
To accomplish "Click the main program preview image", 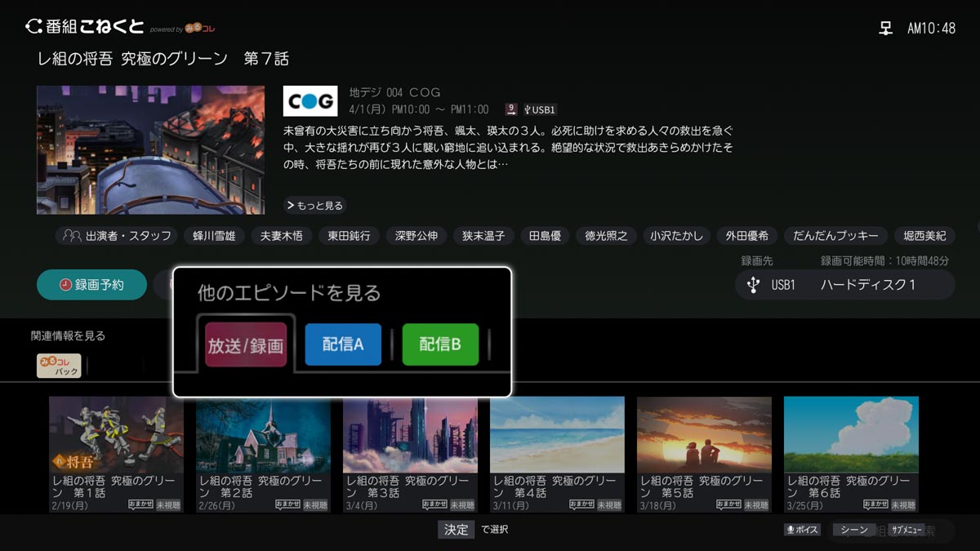I will 150,150.
